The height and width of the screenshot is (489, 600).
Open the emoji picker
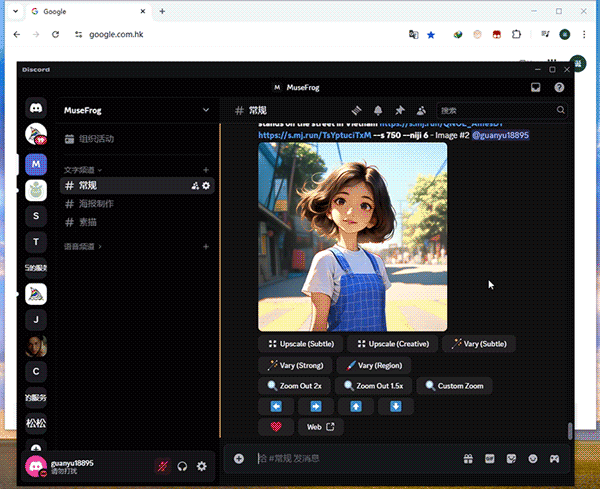click(533, 458)
